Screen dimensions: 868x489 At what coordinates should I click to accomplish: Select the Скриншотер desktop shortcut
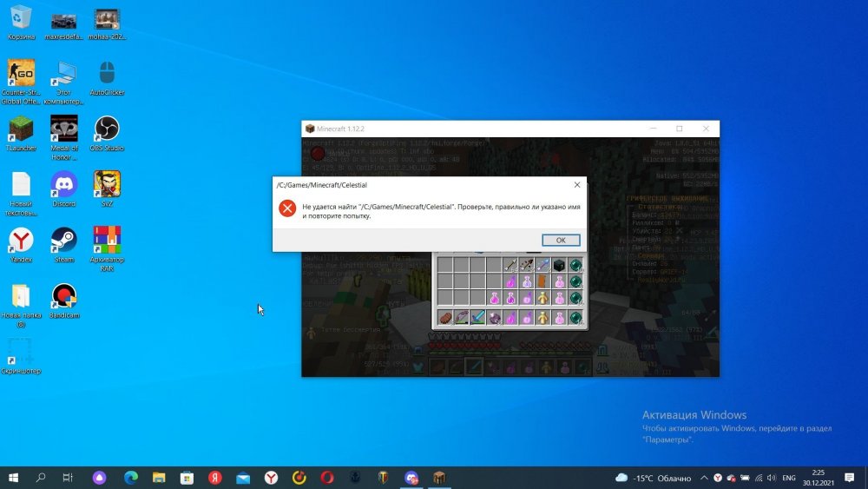(x=21, y=357)
